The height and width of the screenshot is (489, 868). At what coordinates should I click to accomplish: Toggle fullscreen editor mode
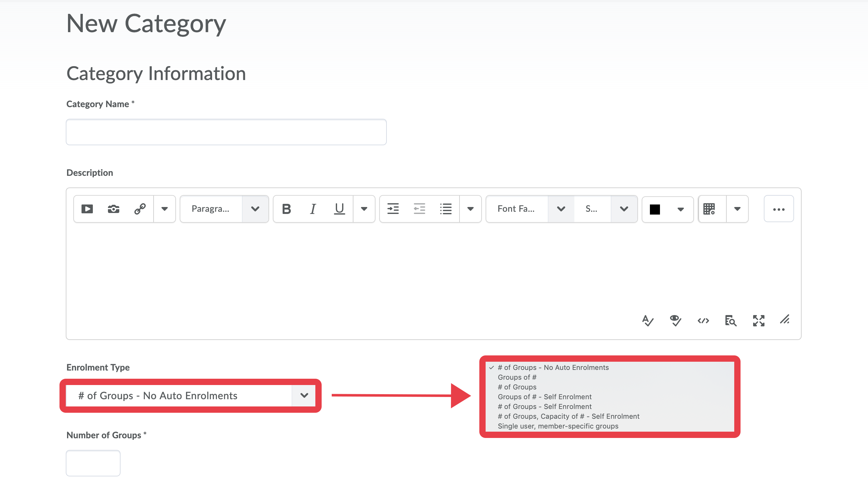(x=758, y=320)
